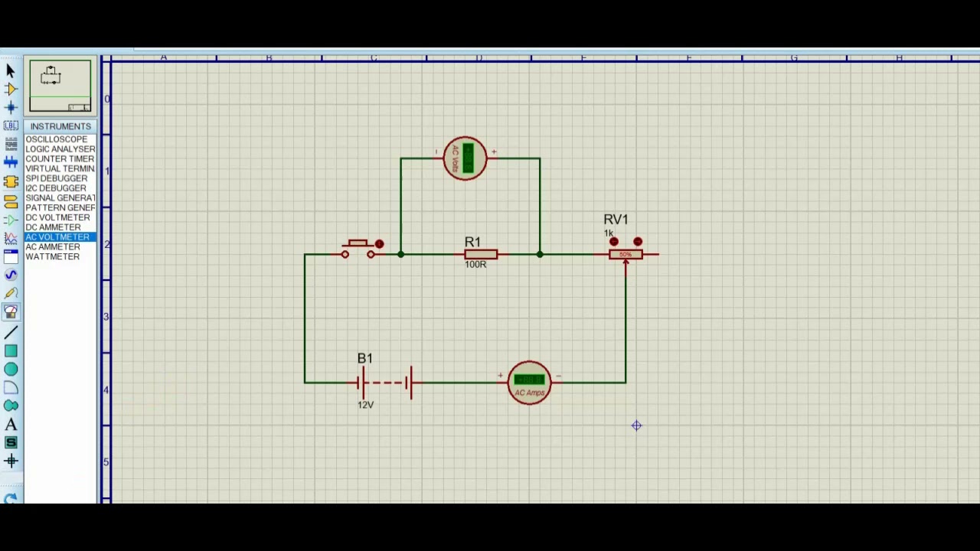Open the Graph mode tool
The width and height of the screenshot is (980, 551).
tap(11, 238)
